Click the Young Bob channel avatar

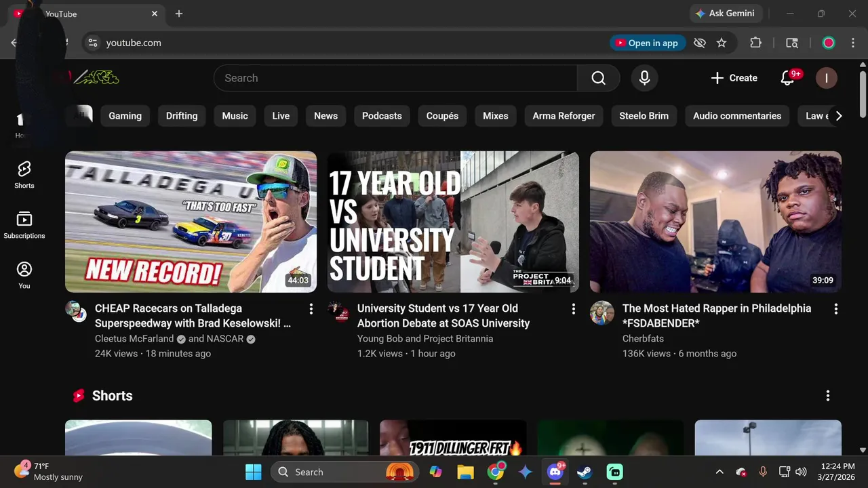(338, 311)
